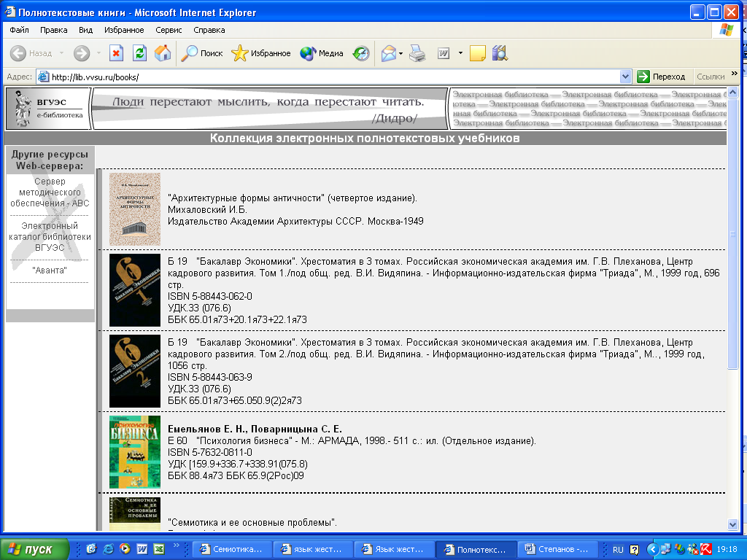This screenshot has height=560, width=747.
Task: Open the yellow Discuss note icon
Action: click(477, 53)
